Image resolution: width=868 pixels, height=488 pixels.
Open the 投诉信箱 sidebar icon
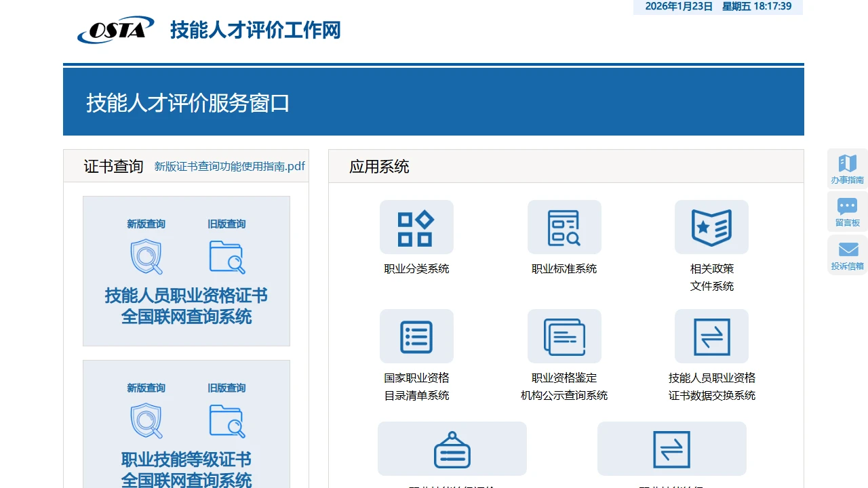[x=846, y=255]
